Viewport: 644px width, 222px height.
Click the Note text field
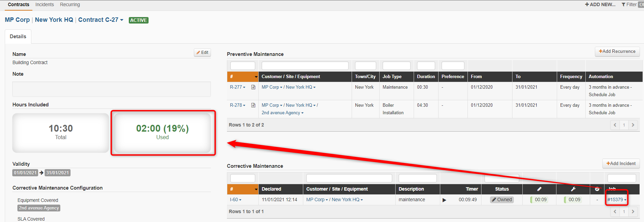(111, 89)
